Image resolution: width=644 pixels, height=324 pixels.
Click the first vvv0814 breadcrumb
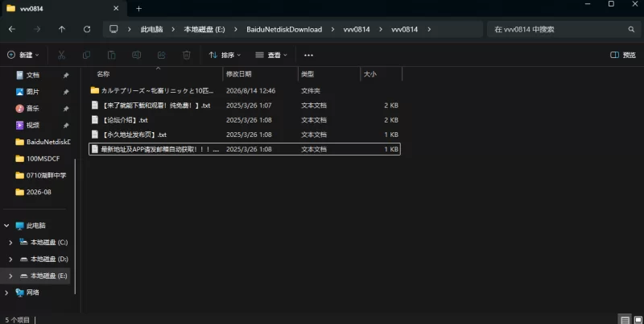[357, 29]
